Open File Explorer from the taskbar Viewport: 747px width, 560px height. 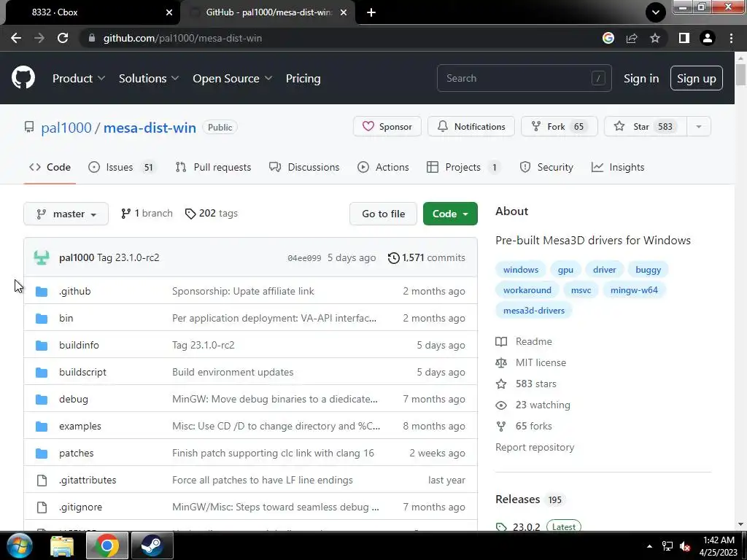[63, 545]
